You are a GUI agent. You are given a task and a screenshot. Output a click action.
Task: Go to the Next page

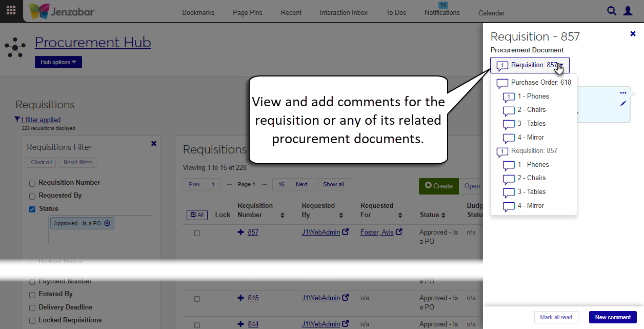tap(301, 184)
